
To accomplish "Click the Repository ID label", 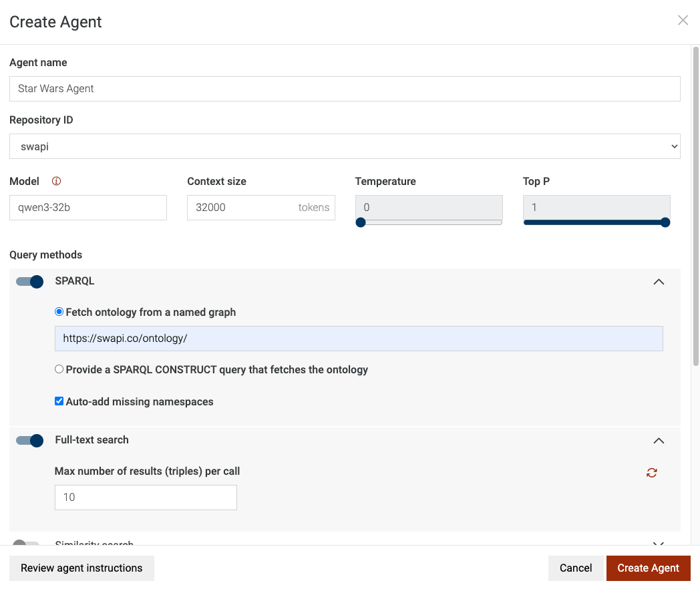I will tap(41, 120).
